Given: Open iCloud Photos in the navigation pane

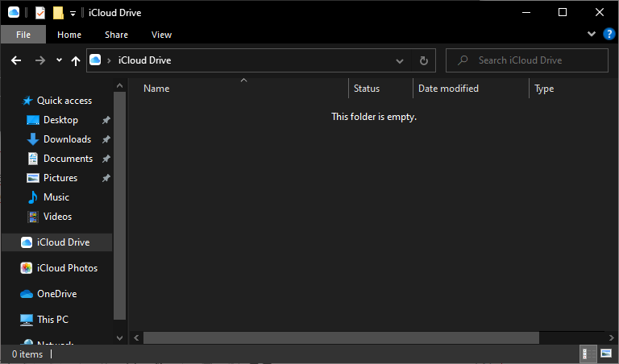Looking at the screenshot, I should (66, 268).
